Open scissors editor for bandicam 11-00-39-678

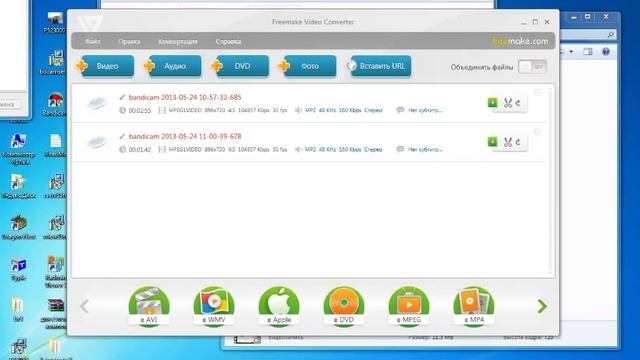pos(508,142)
